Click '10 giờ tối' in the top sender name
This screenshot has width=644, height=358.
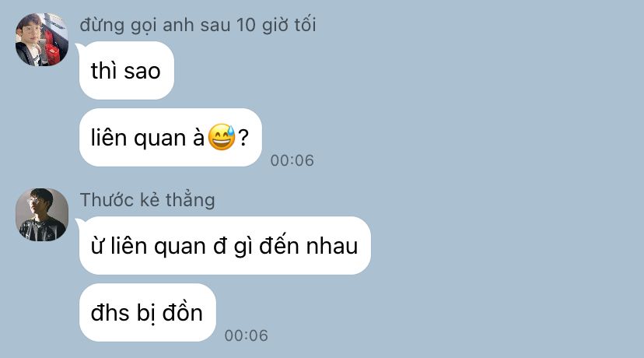(276, 25)
